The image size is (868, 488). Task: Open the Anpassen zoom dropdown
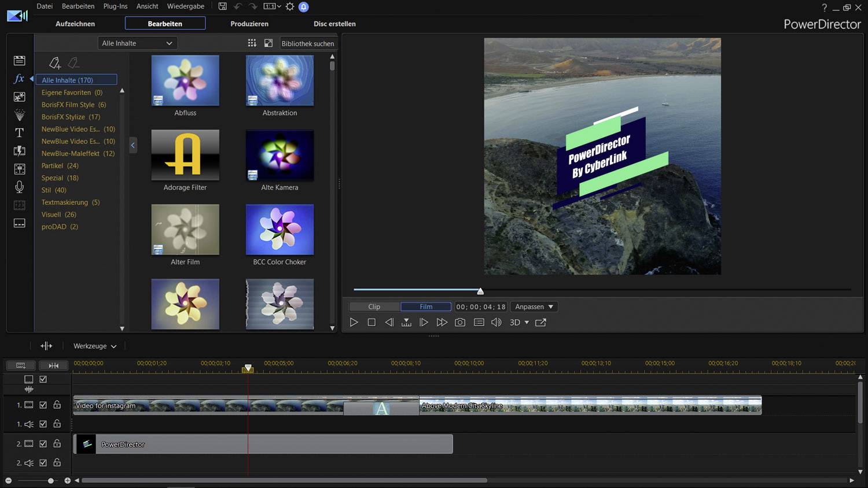click(x=533, y=306)
